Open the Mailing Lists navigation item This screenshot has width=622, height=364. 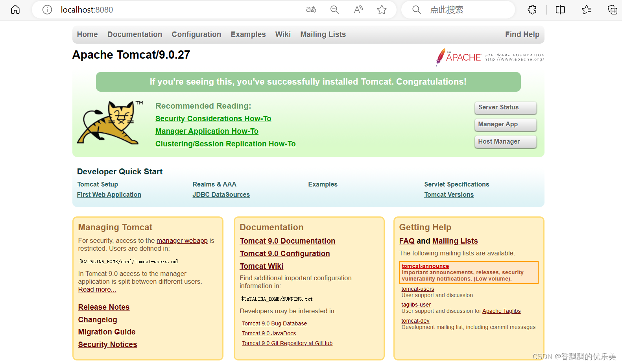click(x=323, y=34)
